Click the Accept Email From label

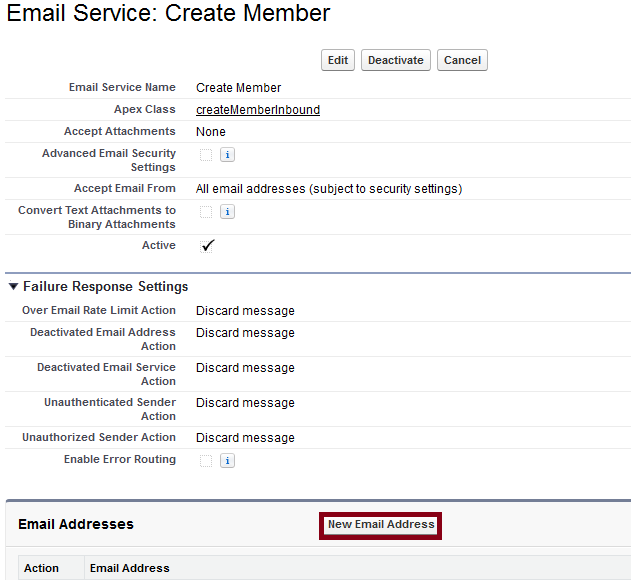[124, 188]
